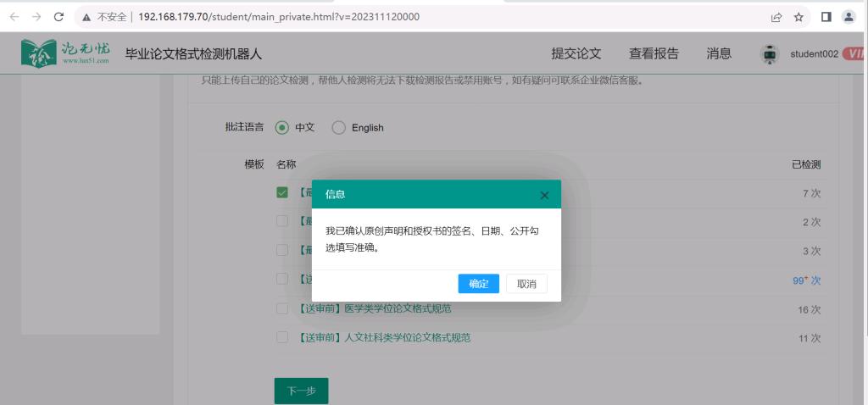Select the 中文 annotation language radio button
The height and width of the screenshot is (405, 868).
pyautogui.click(x=282, y=127)
